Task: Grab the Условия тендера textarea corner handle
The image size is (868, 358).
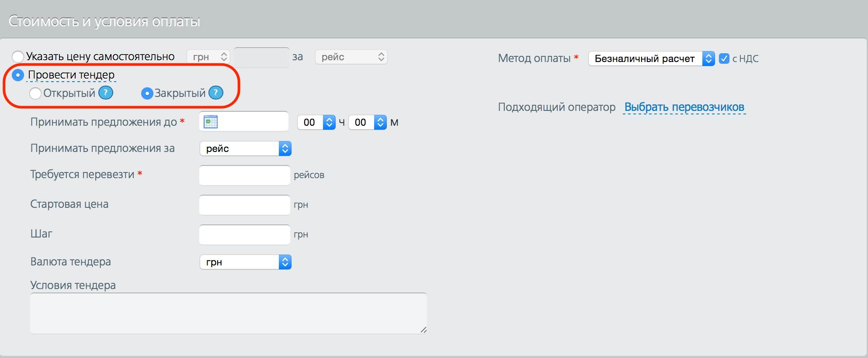Action: [x=423, y=330]
